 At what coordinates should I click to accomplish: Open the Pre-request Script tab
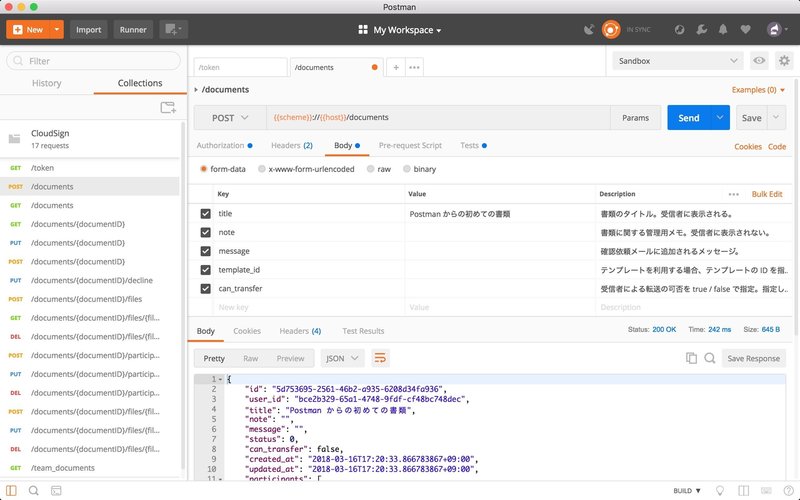click(410, 145)
